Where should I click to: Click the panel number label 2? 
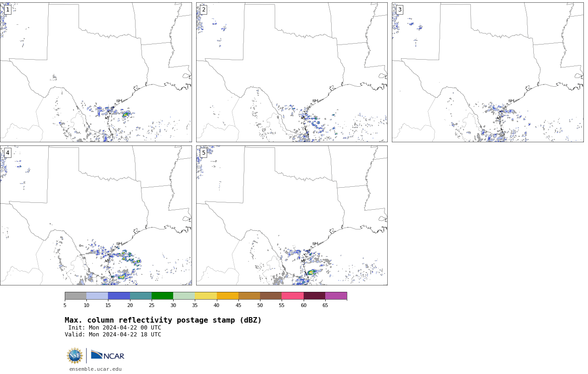point(204,10)
